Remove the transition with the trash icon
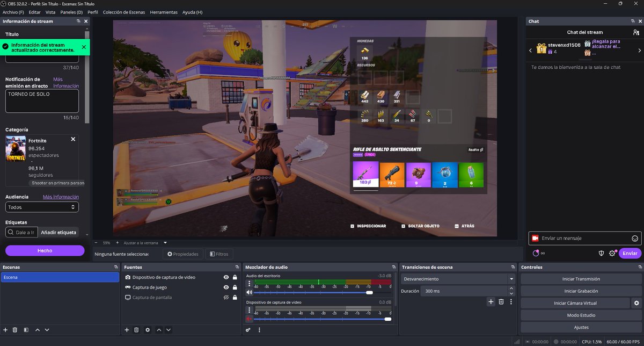 pyautogui.click(x=501, y=302)
